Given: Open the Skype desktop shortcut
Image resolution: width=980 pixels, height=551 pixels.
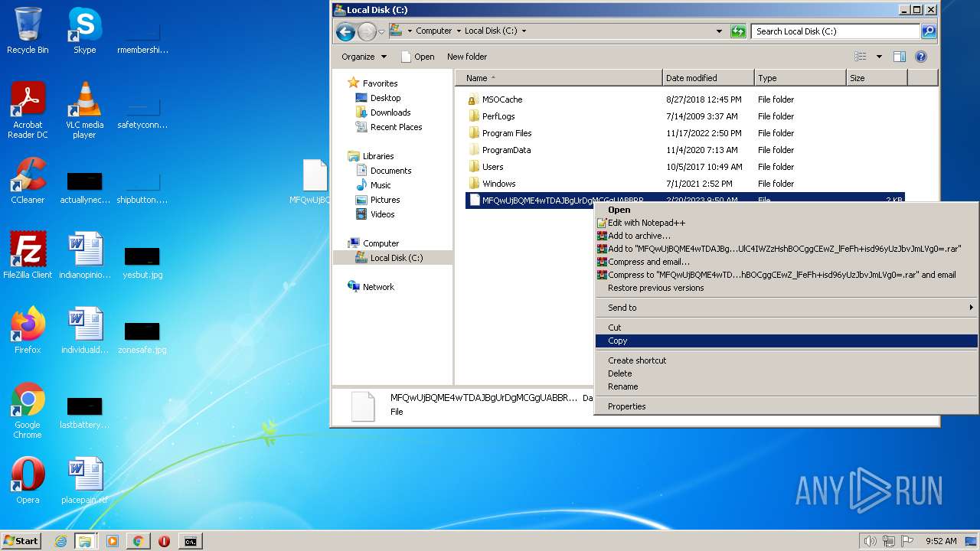Looking at the screenshot, I should click(x=84, y=31).
